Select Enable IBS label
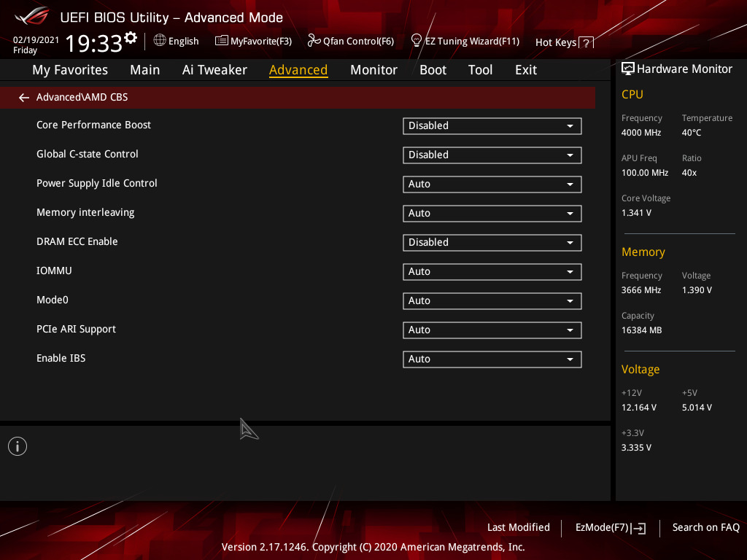747x560 pixels. coord(61,358)
